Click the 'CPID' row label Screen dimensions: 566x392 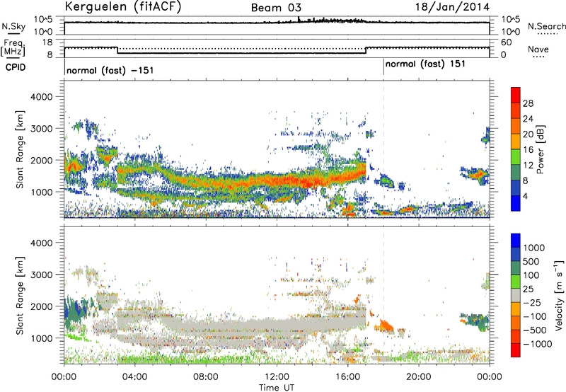[16, 67]
